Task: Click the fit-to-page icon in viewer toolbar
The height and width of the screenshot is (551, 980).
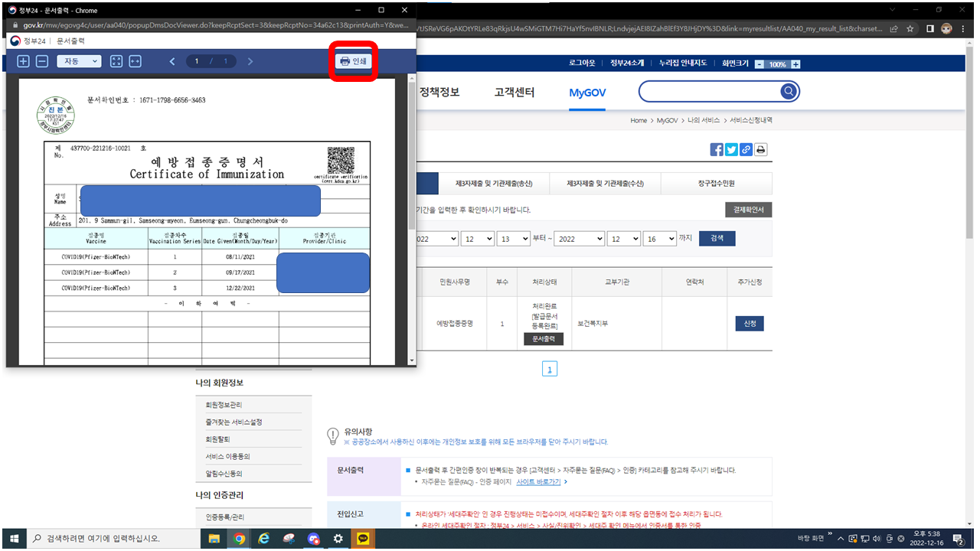Action: tap(116, 61)
